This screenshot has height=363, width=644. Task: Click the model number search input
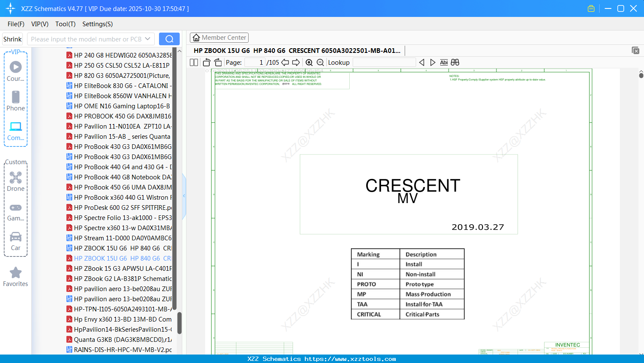(87, 39)
